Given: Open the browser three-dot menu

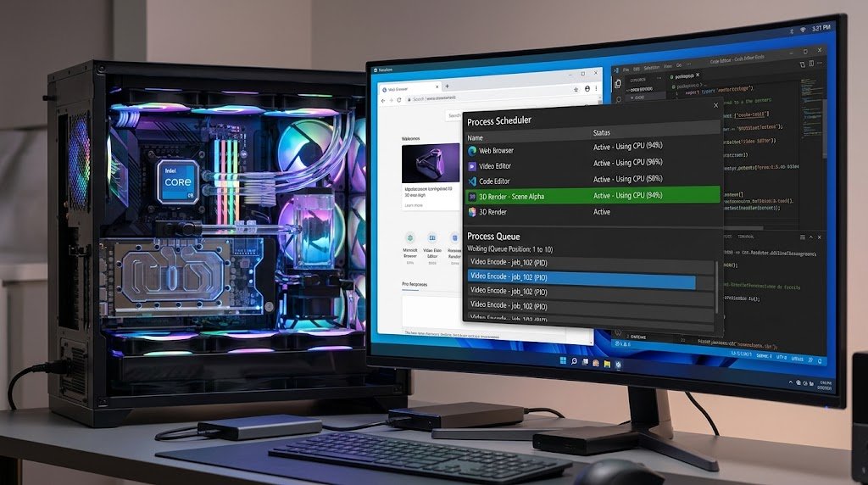Looking at the screenshot, I should coord(596,88).
